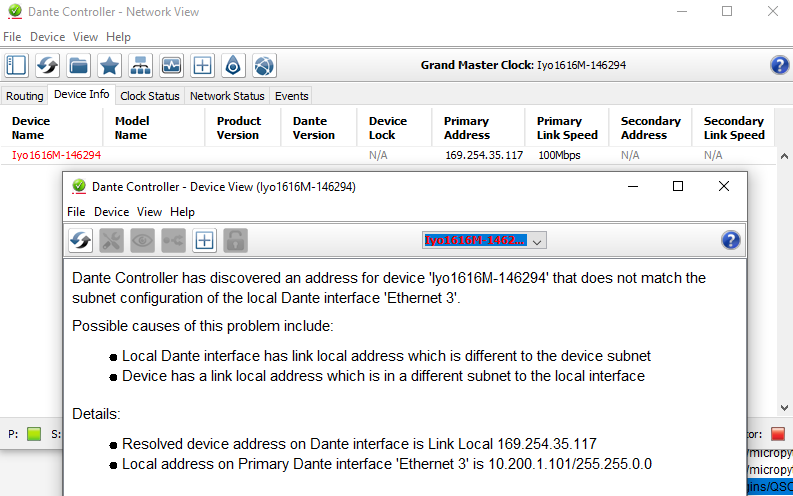Sort by the Device Lock column header
This screenshot has width=793, height=496.
(394, 128)
